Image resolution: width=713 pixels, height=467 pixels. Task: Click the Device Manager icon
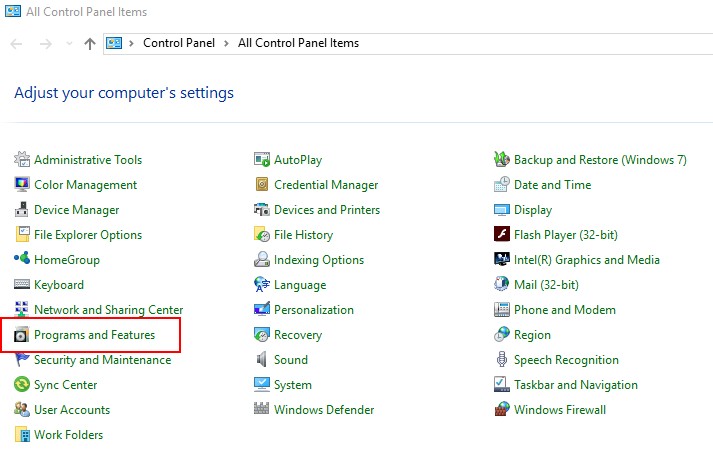pyautogui.click(x=21, y=210)
